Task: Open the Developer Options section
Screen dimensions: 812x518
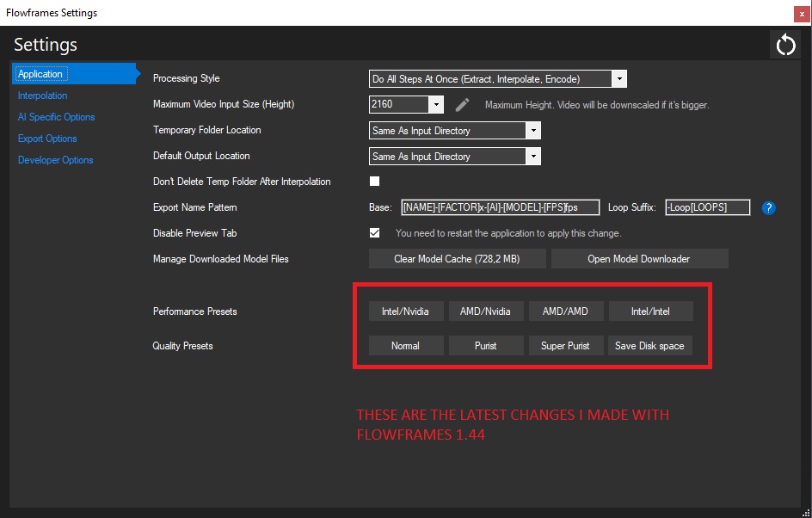Action: pos(55,160)
